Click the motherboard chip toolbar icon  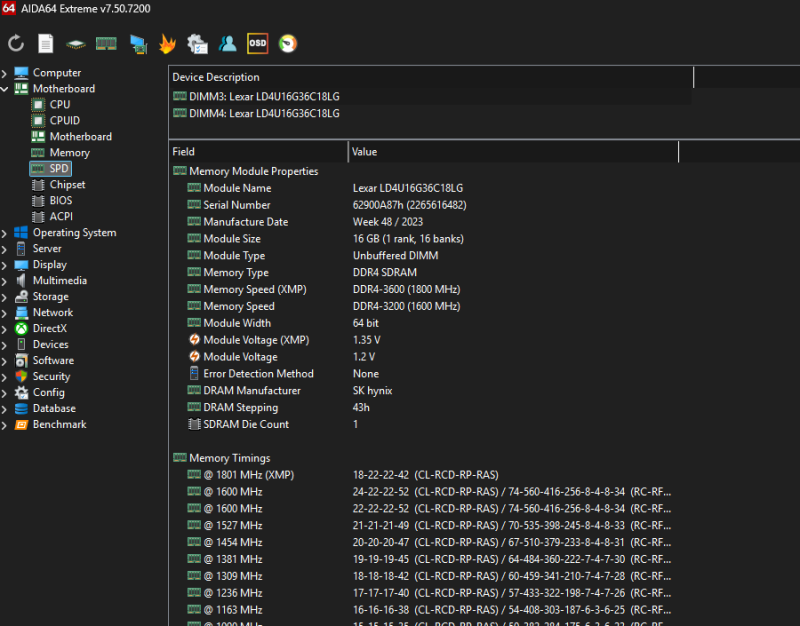coord(76,44)
